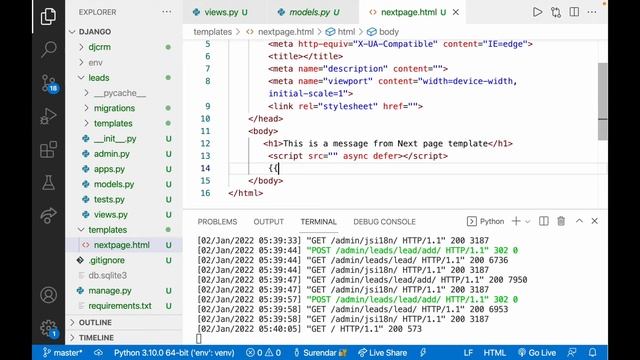Image resolution: width=640 pixels, height=360 pixels.
Task: Expand the djcrm folder
Action: 100,47
